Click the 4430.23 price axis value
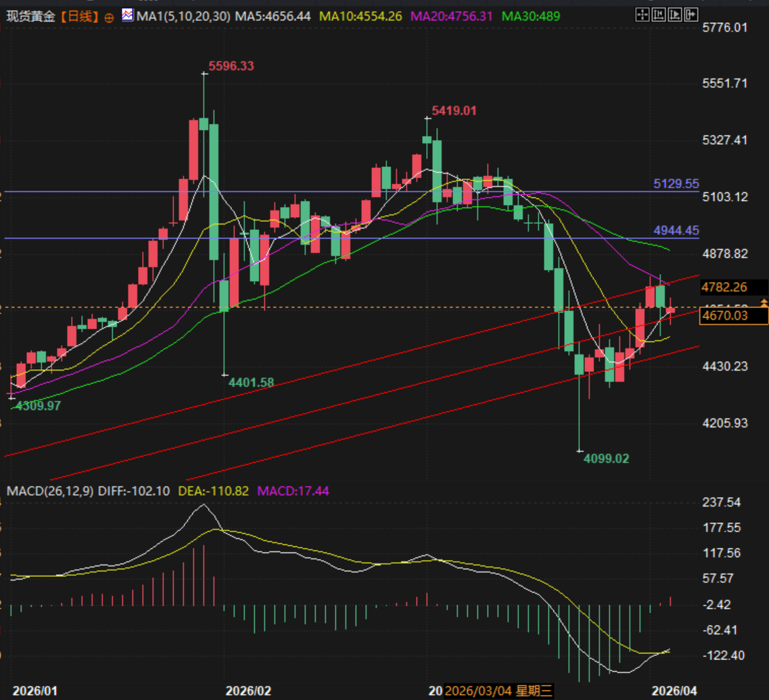Viewport: 769px width, 700px height. pos(725,367)
